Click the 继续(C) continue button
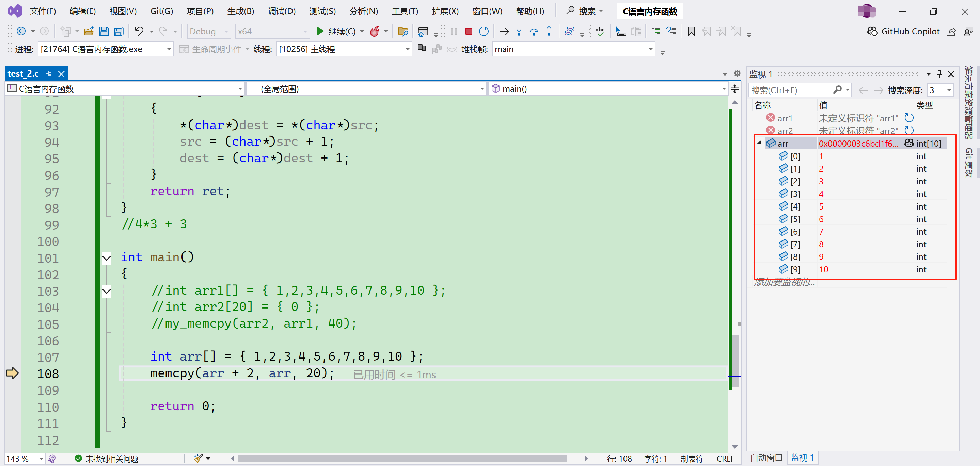 [337, 32]
